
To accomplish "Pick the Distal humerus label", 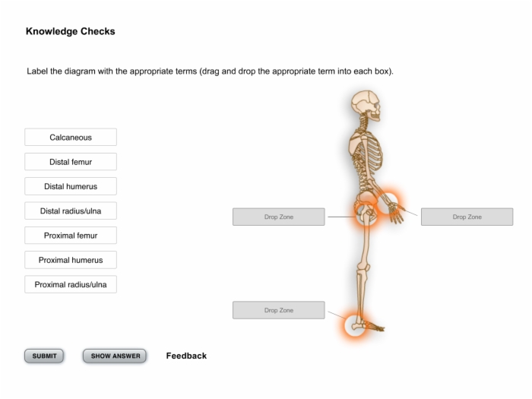I will pyautogui.click(x=71, y=186).
